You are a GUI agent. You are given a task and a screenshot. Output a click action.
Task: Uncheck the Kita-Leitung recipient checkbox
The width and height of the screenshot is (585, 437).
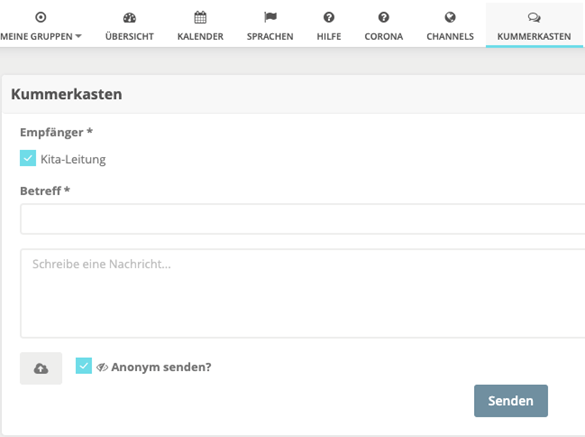click(28, 158)
